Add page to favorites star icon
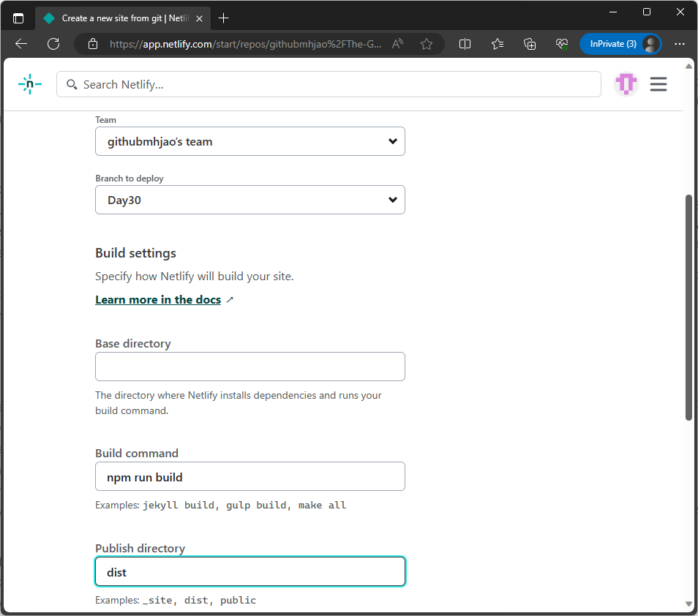This screenshot has width=698, height=616. click(x=427, y=44)
